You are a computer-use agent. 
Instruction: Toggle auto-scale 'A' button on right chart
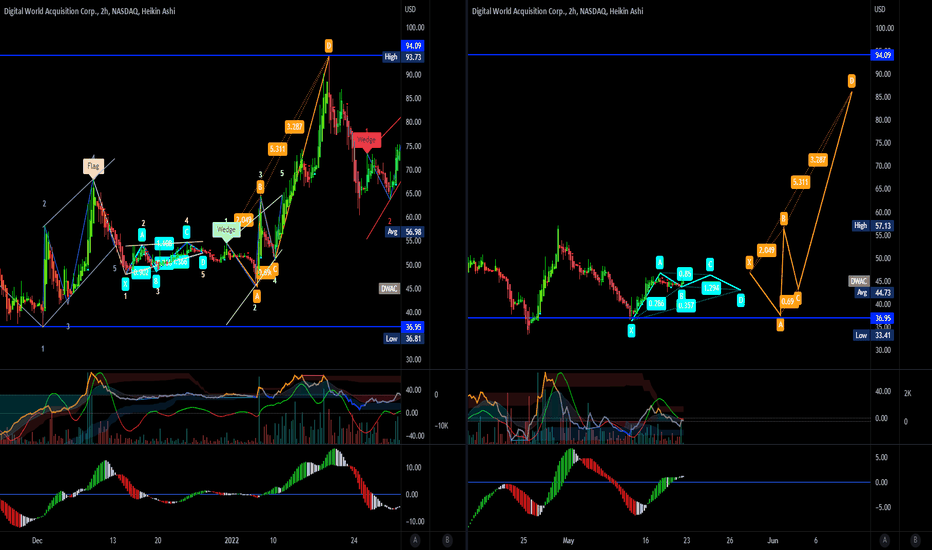[884, 540]
